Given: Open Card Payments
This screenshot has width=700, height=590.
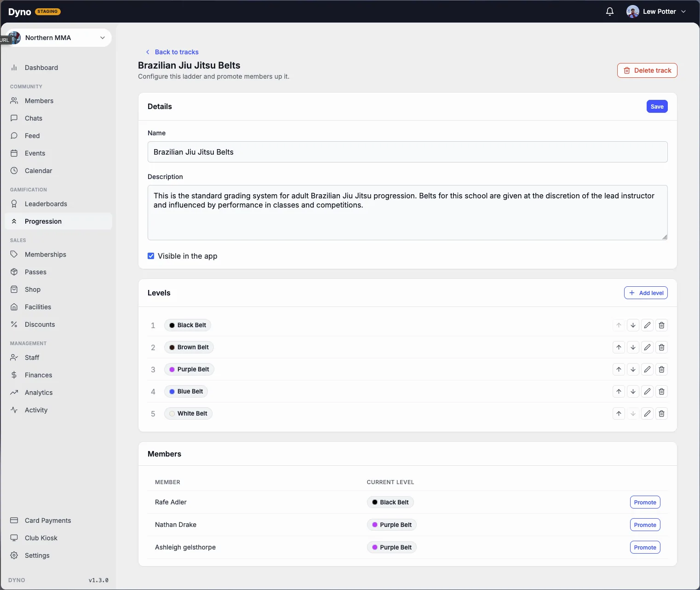Looking at the screenshot, I should point(58,521).
